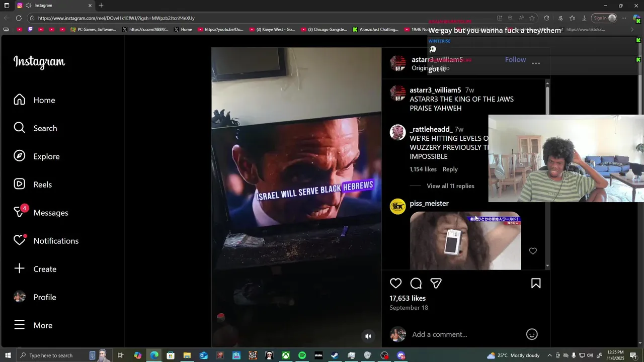The height and width of the screenshot is (362, 644).
Task: Expand the More menu in the sidebar
Action: pos(33,325)
